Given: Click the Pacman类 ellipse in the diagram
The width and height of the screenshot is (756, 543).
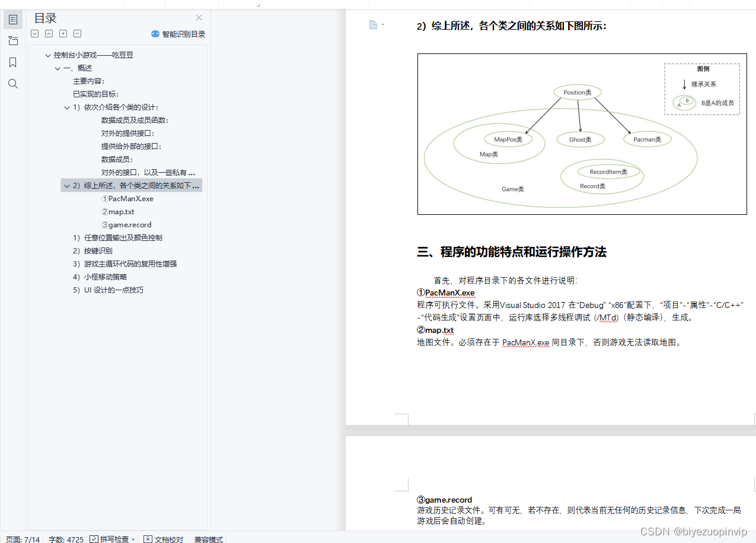Looking at the screenshot, I should pyautogui.click(x=647, y=139).
